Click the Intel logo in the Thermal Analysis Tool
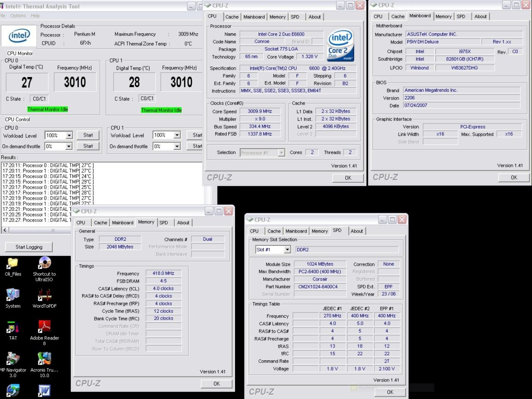 coord(19,36)
